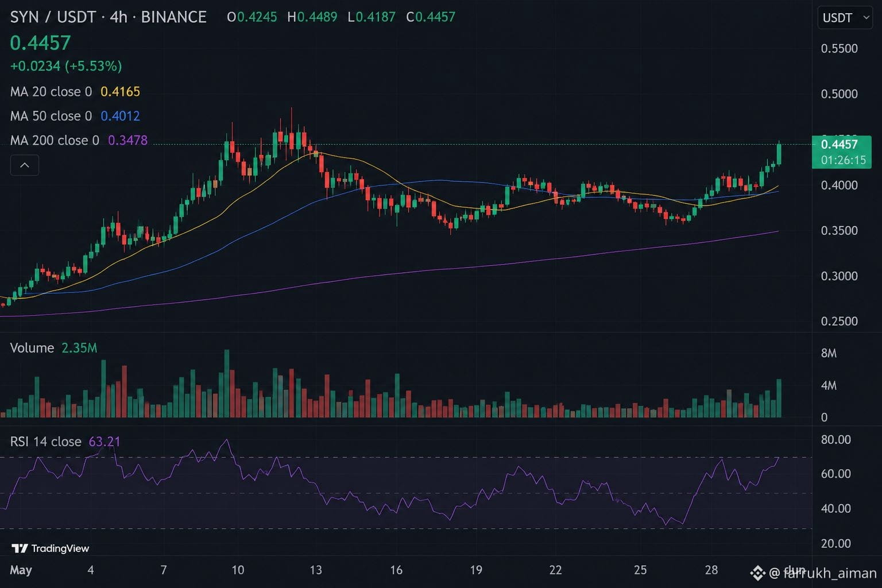Click the 0.3000 price axis label

[839, 276]
